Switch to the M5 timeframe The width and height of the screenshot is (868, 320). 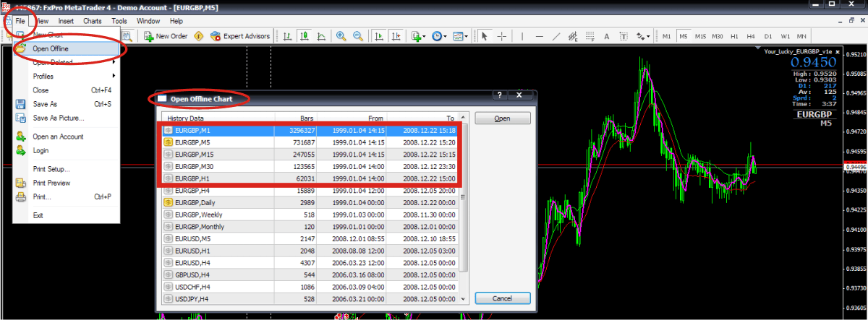pos(684,35)
